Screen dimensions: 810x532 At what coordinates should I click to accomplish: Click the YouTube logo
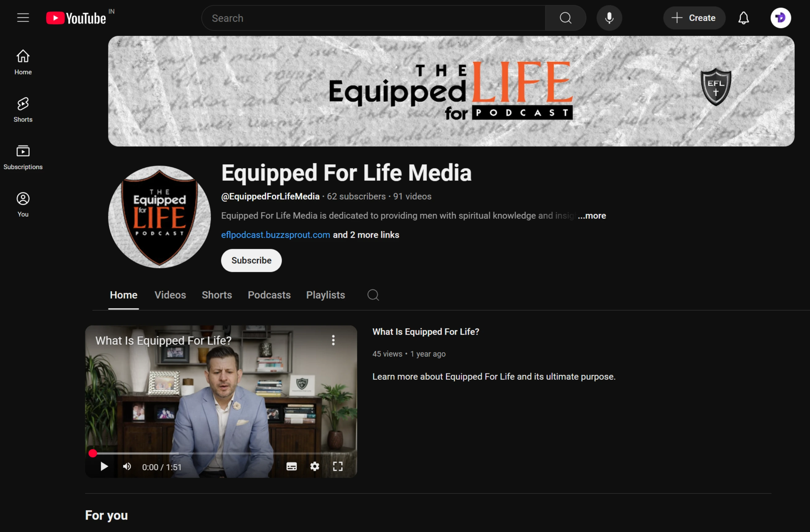click(76, 18)
